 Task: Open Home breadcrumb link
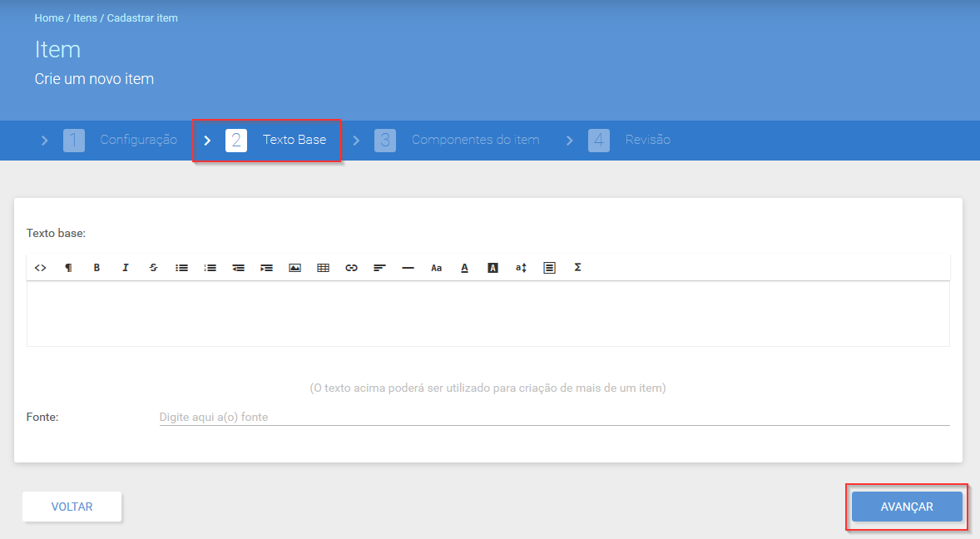pos(49,18)
